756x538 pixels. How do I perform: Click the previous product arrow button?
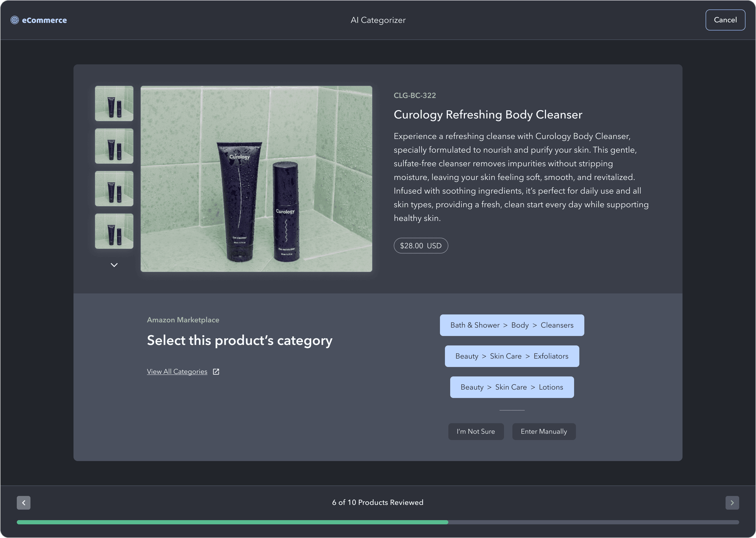coord(24,503)
